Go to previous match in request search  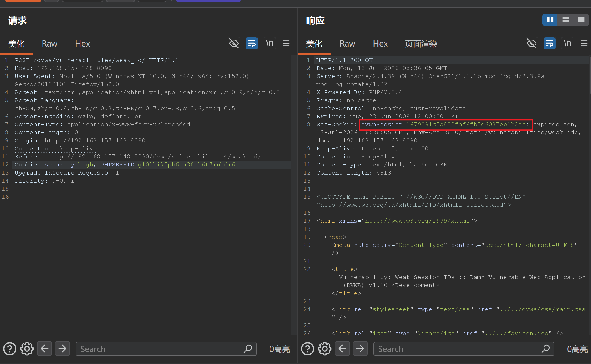(45, 349)
